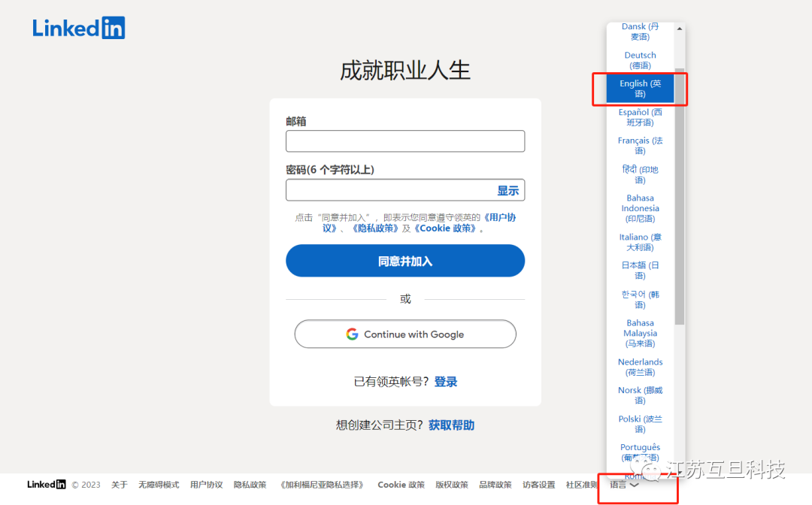The width and height of the screenshot is (812, 505).
Task: Choose Deutsch (德语) in language list
Action: pos(640,60)
